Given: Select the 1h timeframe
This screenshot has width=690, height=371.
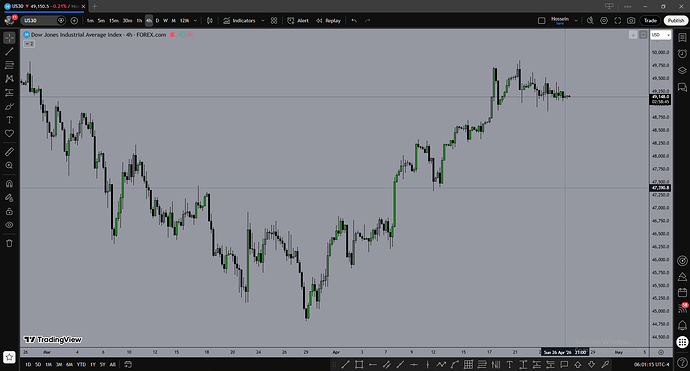Looking at the screenshot, I should pyautogui.click(x=139, y=21).
